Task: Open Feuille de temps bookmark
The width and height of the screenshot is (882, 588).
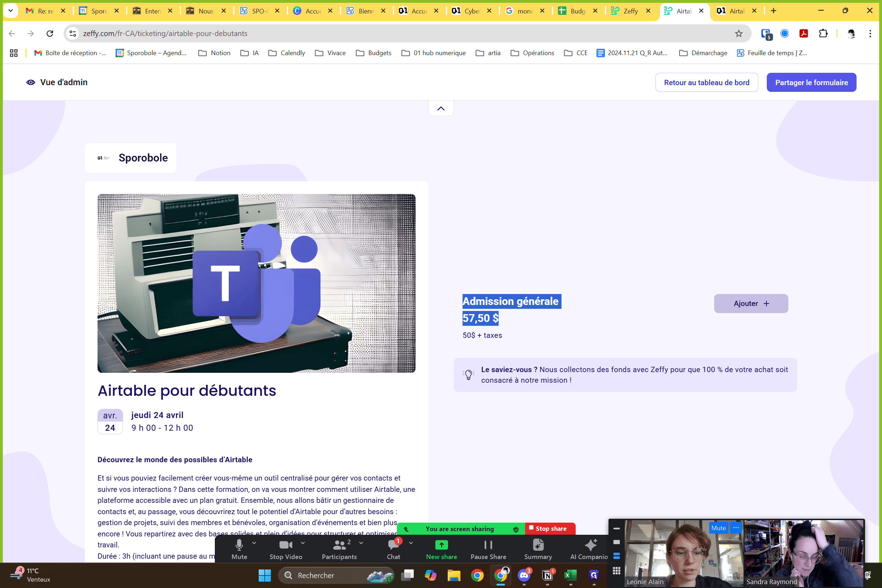Action: pyautogui.click(x=772, y=53)
